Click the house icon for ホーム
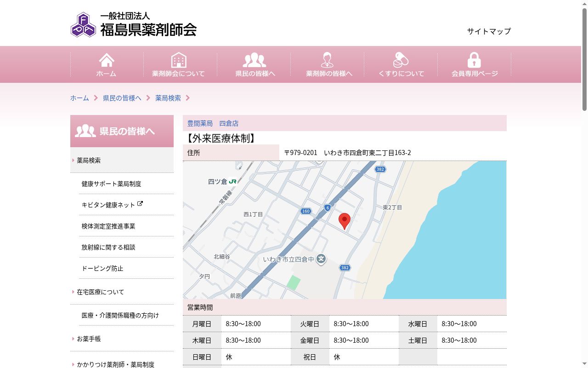 [107, 60]
